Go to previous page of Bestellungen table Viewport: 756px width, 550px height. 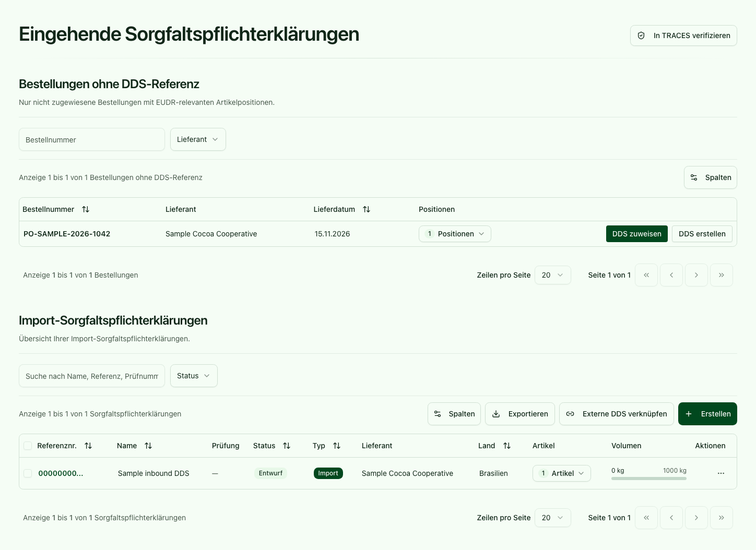[671, 275]
